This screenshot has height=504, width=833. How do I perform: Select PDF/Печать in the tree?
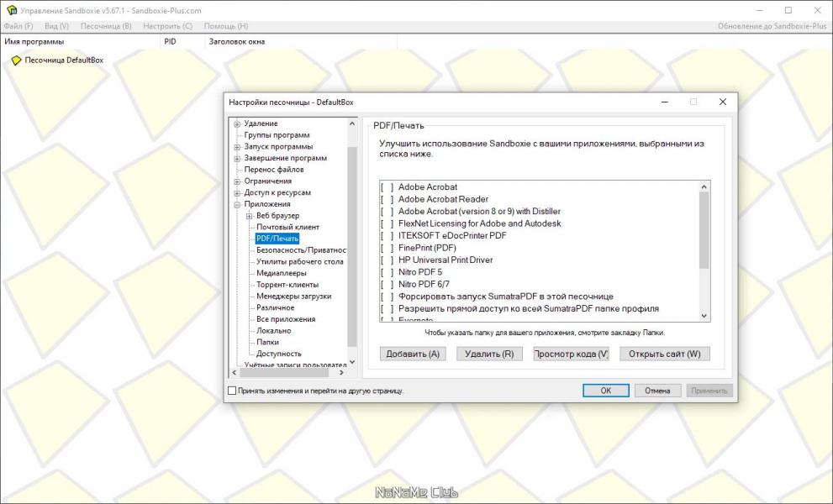[x=277, y=239]
